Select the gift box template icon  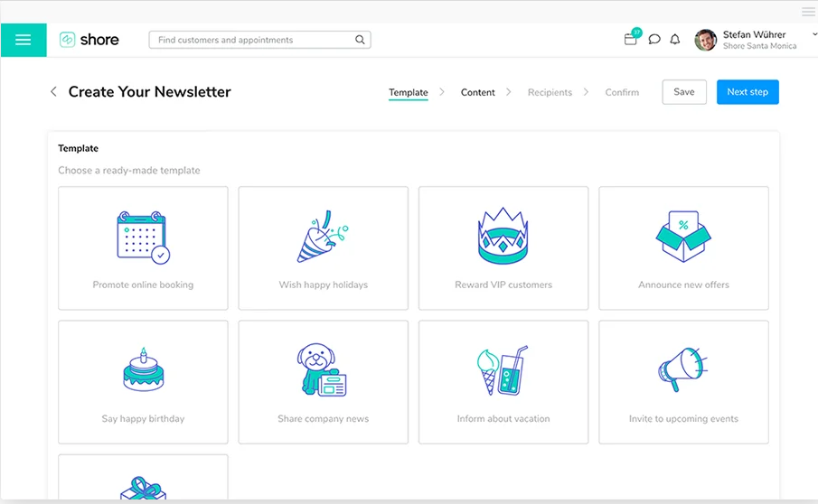(143, 488)
